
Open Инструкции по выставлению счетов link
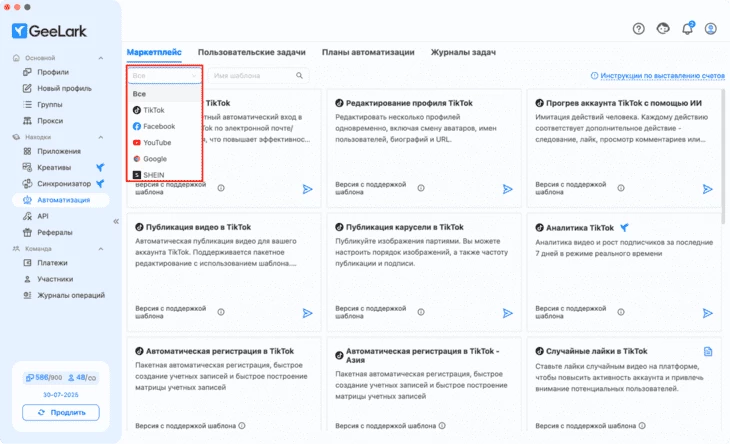[x=662, y=75]
